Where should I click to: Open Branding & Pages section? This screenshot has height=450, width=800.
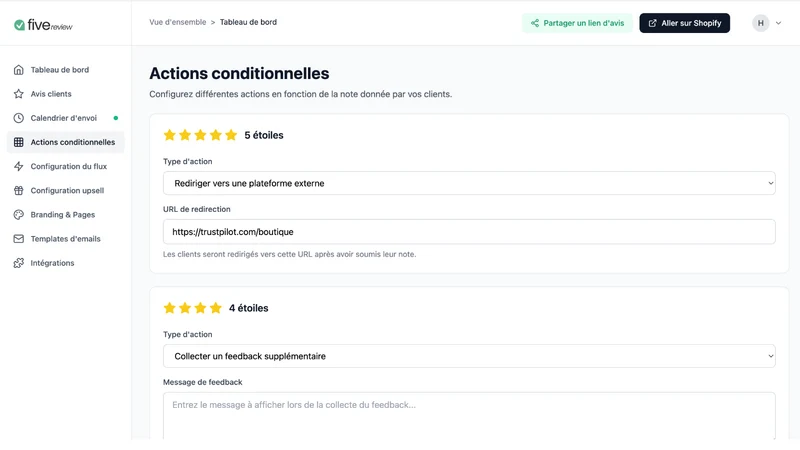(x=65, y=215)
